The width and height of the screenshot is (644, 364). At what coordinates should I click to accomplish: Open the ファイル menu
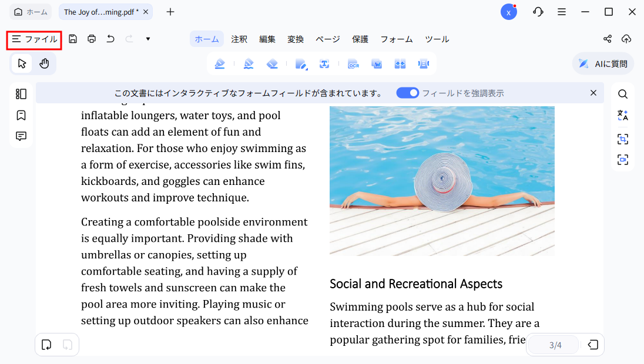coord(35,39)
